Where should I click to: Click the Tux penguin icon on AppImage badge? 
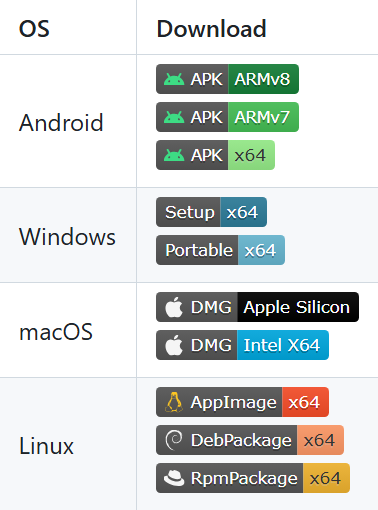174,402
